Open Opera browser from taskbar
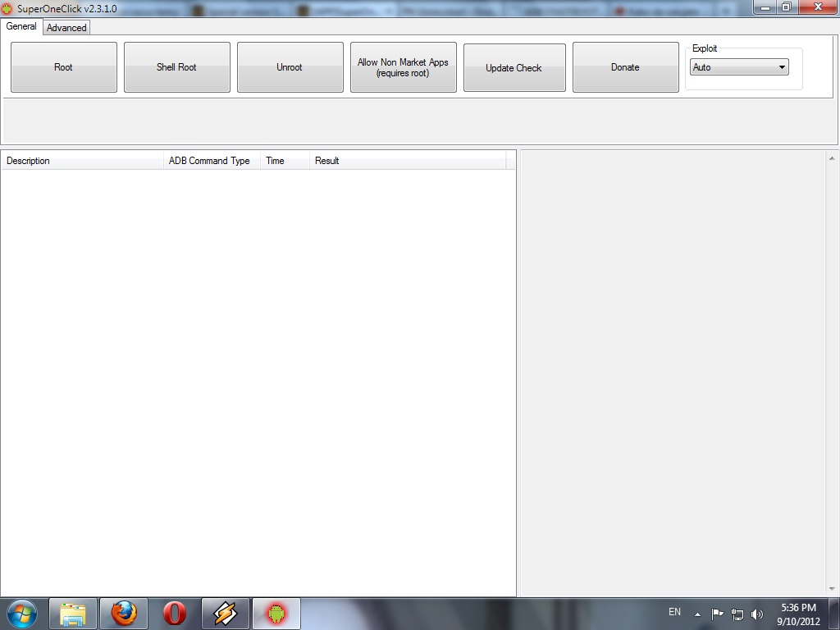 point(174,614)
